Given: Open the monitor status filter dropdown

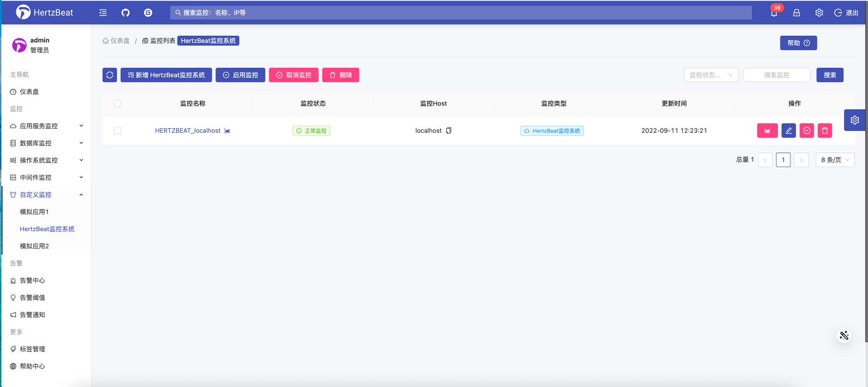Looking at the screenshot, I should (x=711, y=75).
